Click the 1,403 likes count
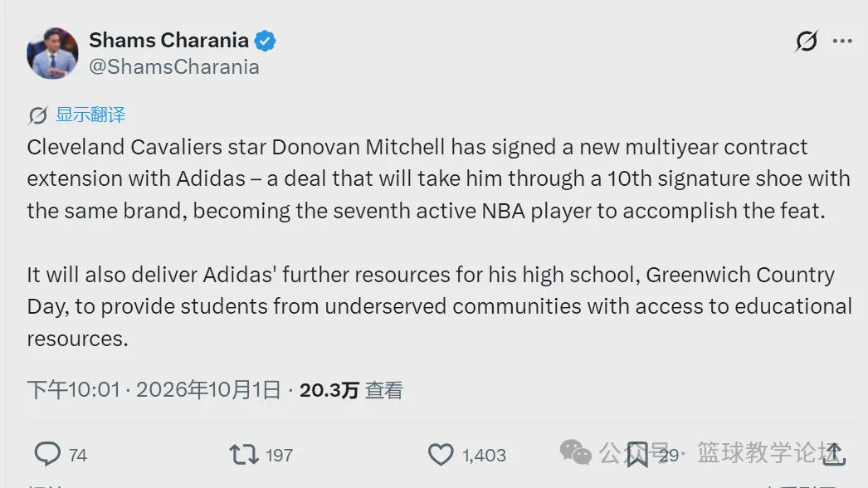868x488 pixels. pos(485,456)
